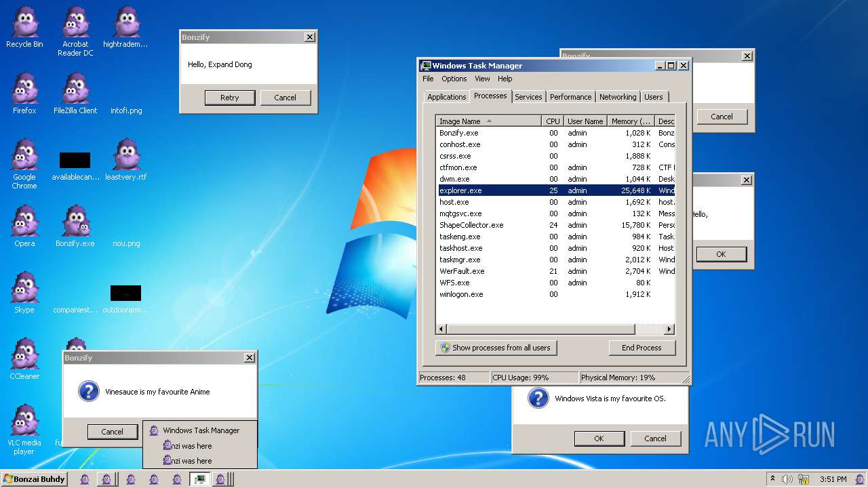Click the End Process button
The width and height of the screenshot is (868, 488).
pos(642,348)
